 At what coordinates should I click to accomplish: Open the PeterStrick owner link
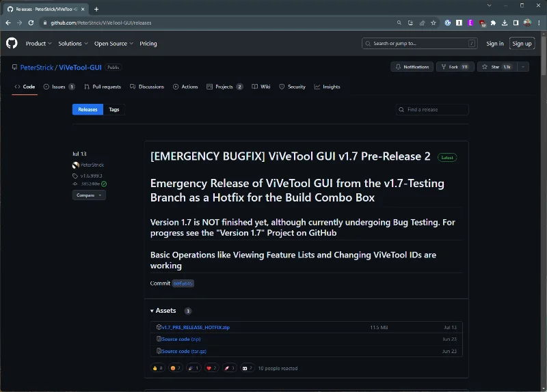[37, 67]
